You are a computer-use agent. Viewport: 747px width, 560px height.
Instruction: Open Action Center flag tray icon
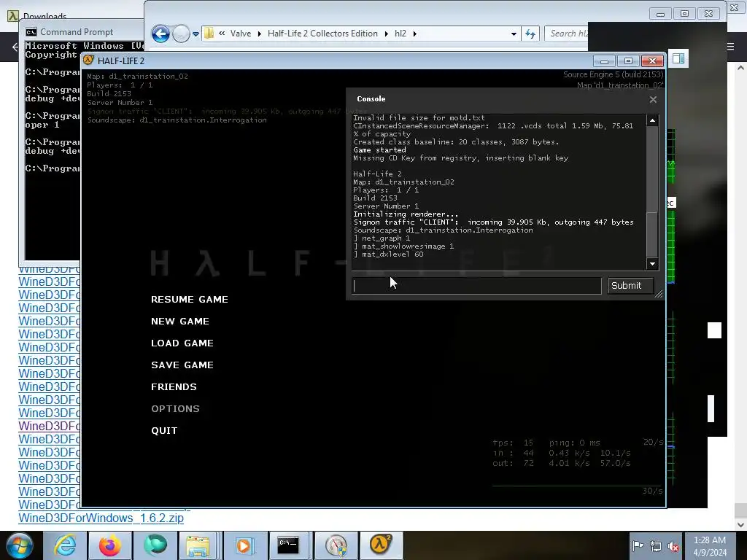point(638,545)
